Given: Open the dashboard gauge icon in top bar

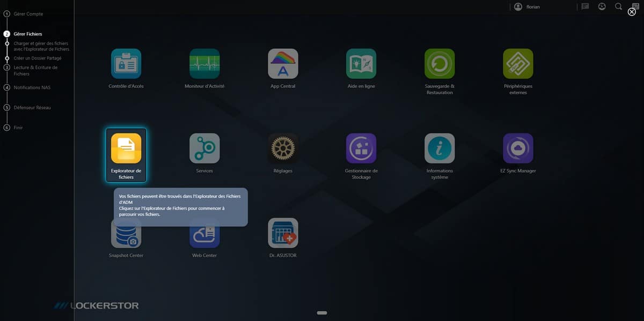Looking at the screenshot, I should click(x=602, y=6).
